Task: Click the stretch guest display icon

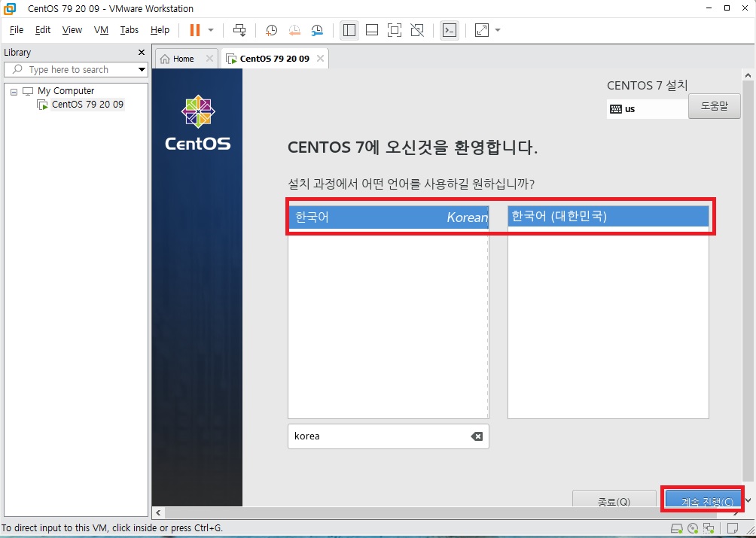Action: (482, 30)
